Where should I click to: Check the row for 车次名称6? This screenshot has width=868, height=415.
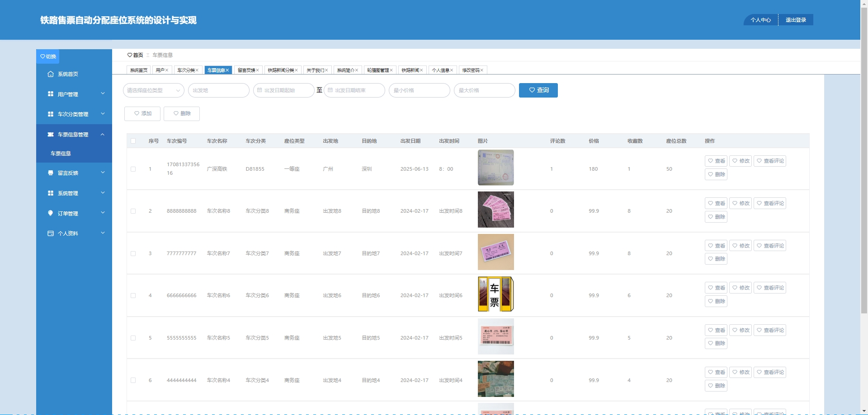tap(133, 295)
